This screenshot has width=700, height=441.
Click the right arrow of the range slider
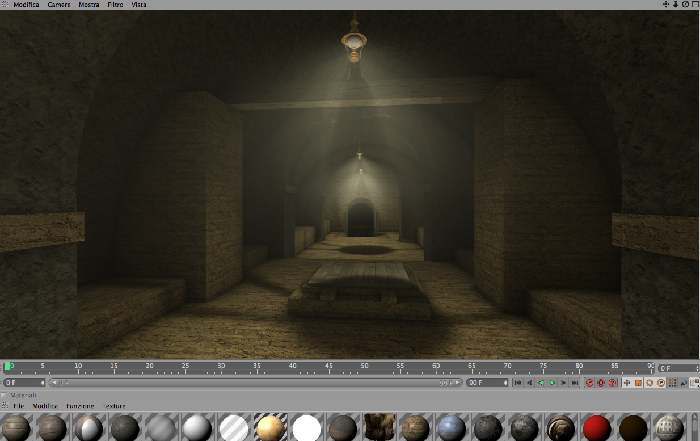click(457, 383)
